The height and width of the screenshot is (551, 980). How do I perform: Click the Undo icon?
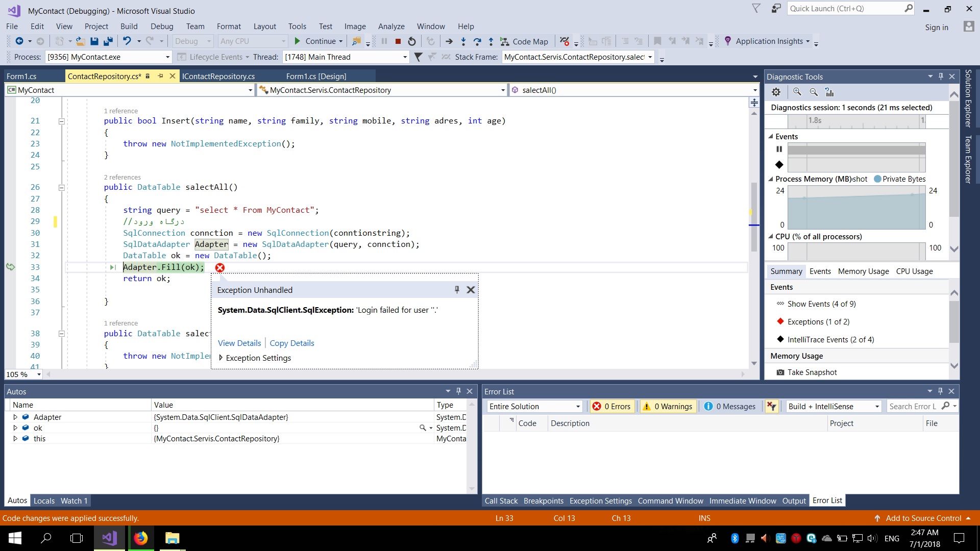(127, 41)
